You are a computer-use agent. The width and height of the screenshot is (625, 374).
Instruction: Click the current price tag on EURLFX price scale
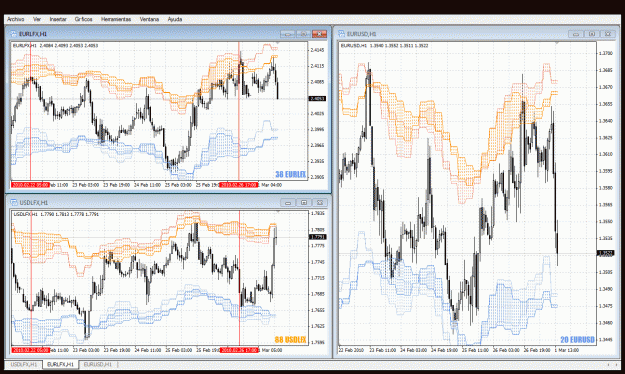[x=317, y=98]
